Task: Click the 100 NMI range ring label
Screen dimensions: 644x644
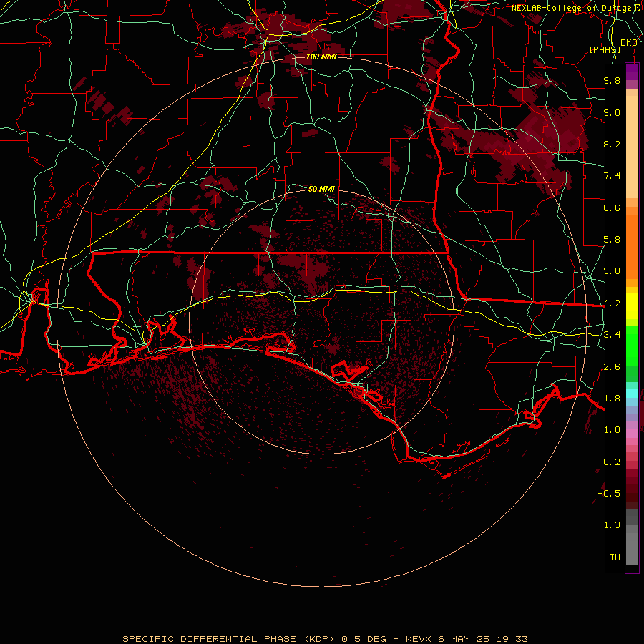Action: coord(321,57)
